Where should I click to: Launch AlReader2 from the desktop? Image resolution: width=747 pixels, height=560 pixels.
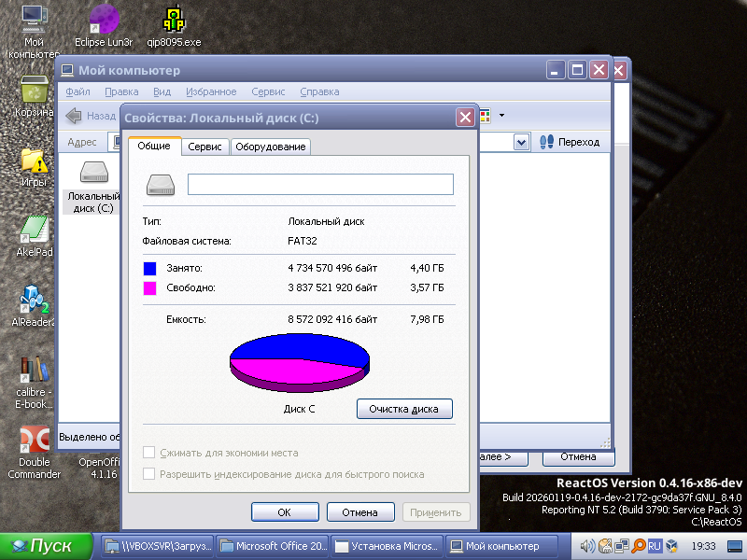(x=34, y=306)
